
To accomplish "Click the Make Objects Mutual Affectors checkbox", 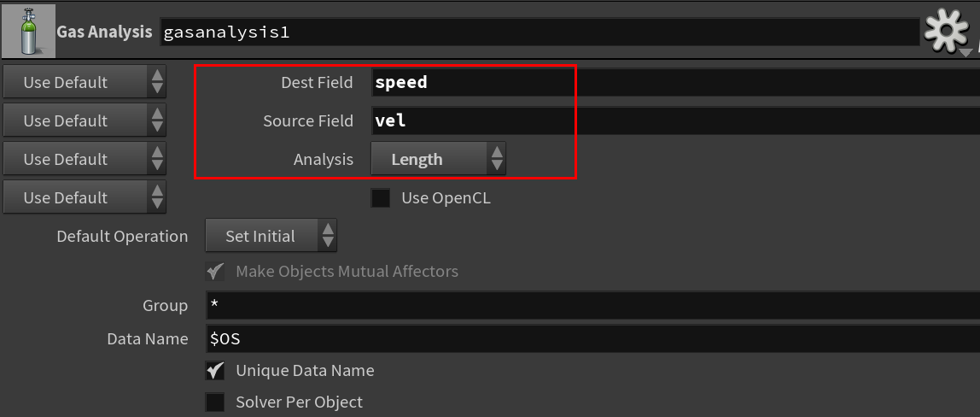I will [215, 272].
